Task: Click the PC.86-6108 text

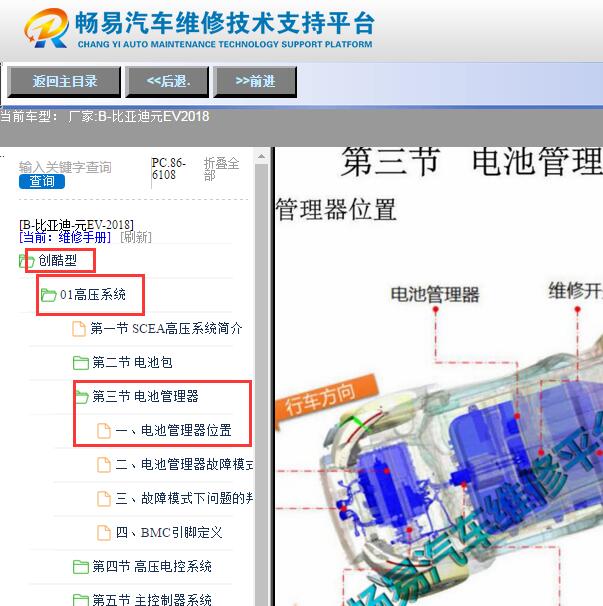Action: 169,169
